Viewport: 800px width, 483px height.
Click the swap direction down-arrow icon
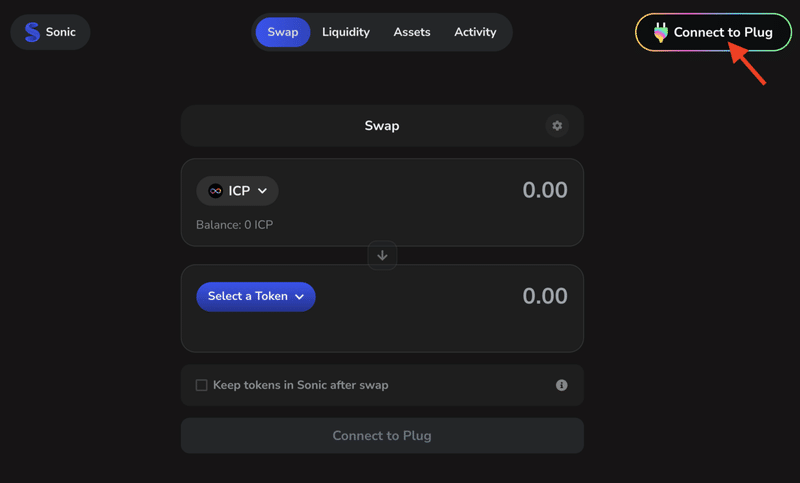382,255
